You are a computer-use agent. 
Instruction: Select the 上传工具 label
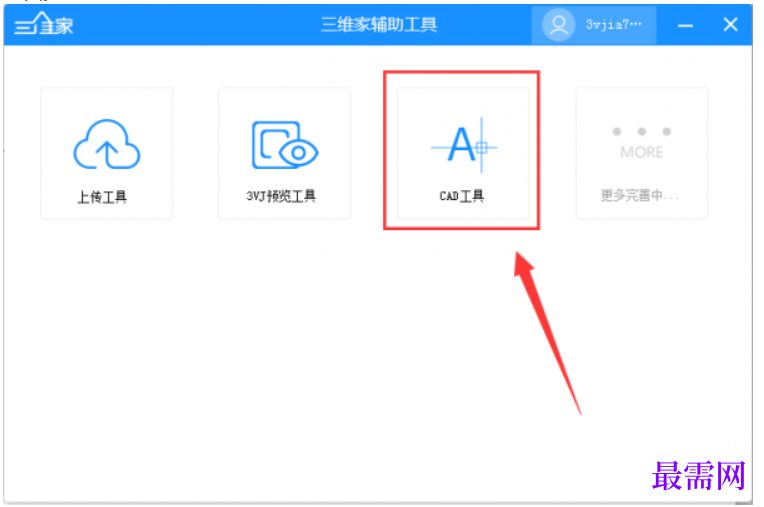pyautogui.click(x=102, y=197)
